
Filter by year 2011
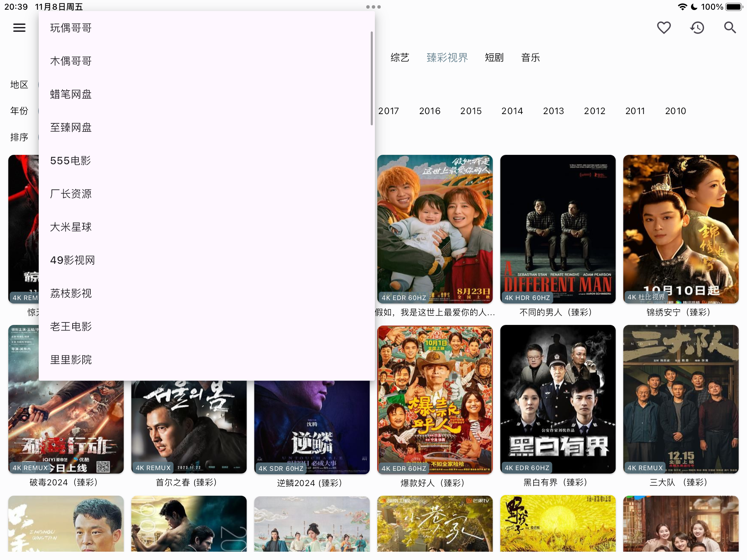pyautogui.click(x=635, y=111)
